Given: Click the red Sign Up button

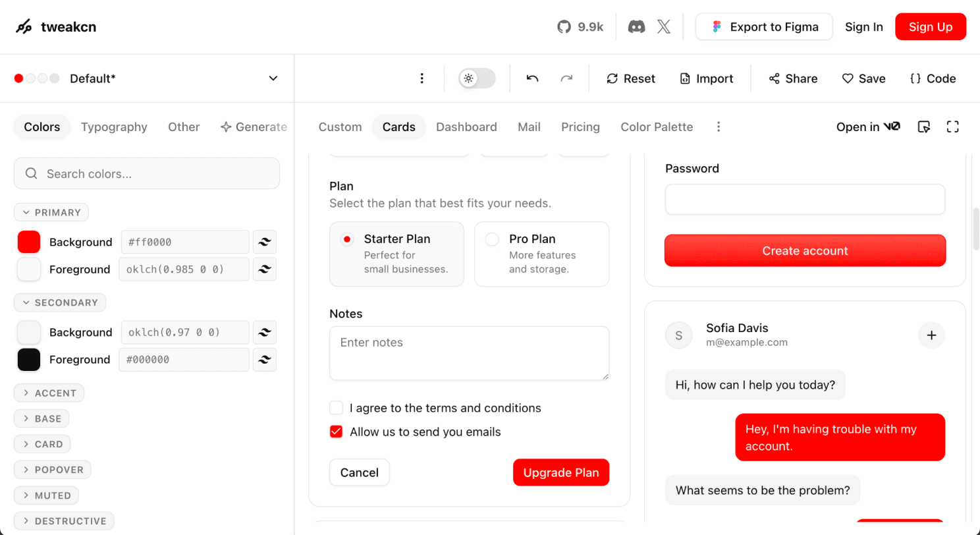Looking at the screenshot, I should click(x=931, y=27).
